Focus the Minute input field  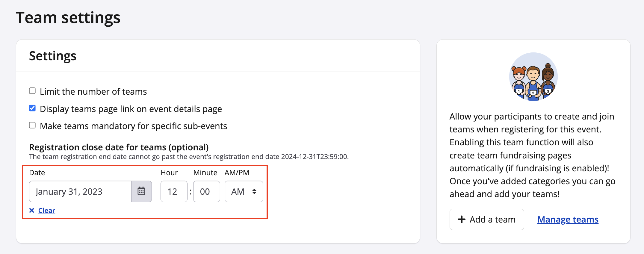tap(206, 191)
